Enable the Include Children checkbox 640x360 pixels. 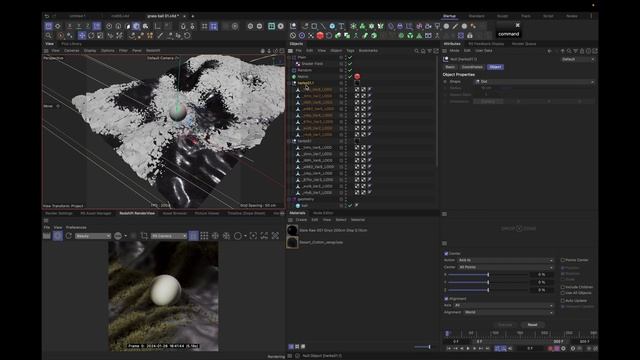coord(563,287)
